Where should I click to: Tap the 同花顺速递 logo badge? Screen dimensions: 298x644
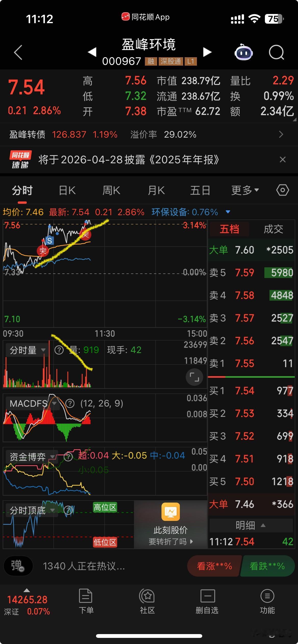(20, 160)
